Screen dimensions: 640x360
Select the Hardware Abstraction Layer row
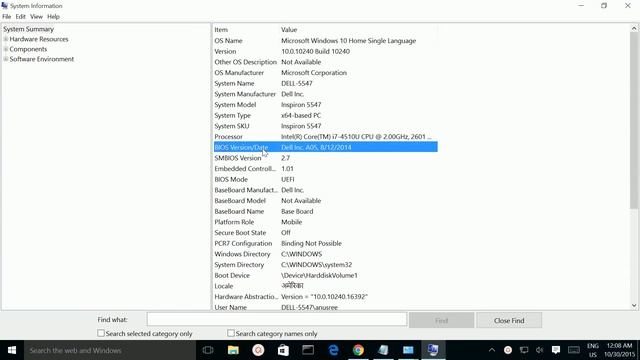click(325, 297)
